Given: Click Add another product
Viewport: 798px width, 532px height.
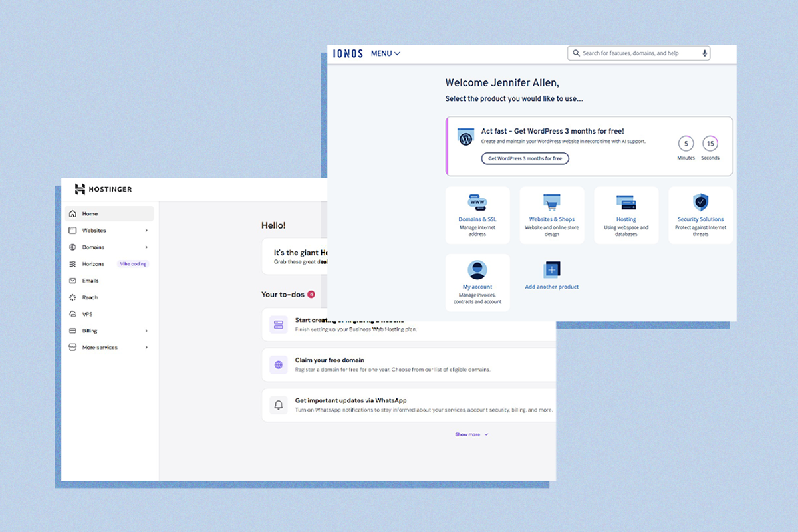Looking at the screenshot, I should [x=552, y=275].
